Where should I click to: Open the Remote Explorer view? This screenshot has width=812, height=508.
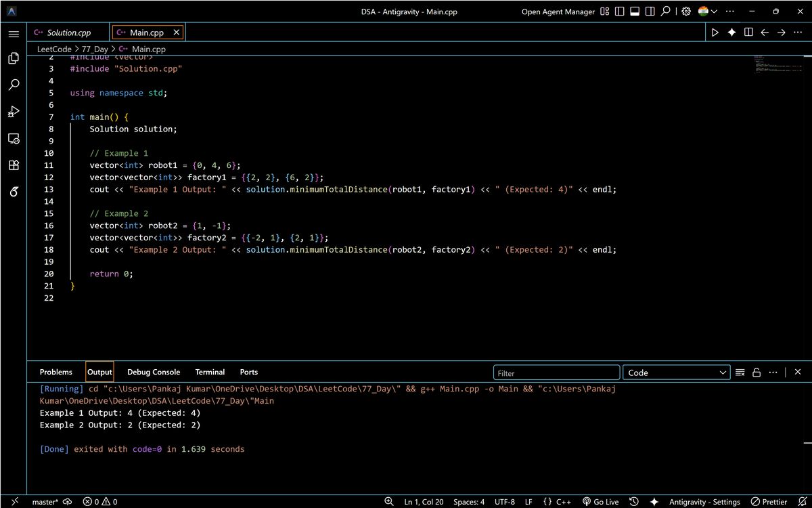pyautogui.click(x=14, y=138)
